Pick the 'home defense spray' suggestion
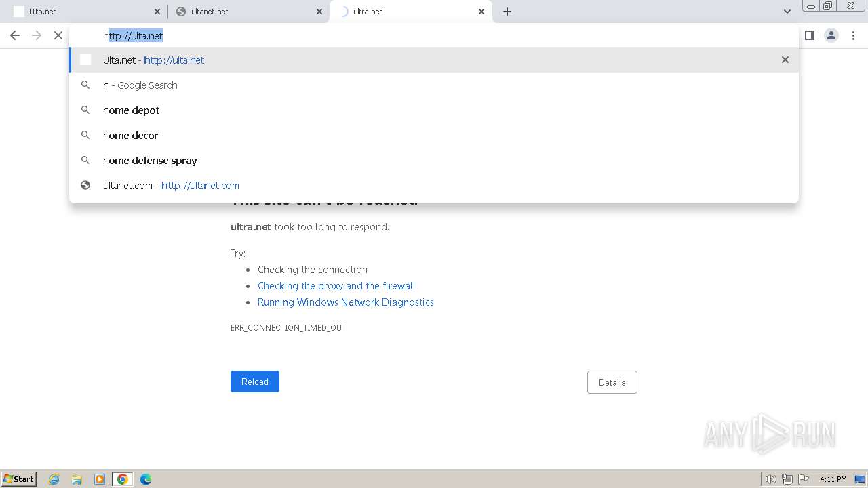The image size is (868, 488). (434, 160)
